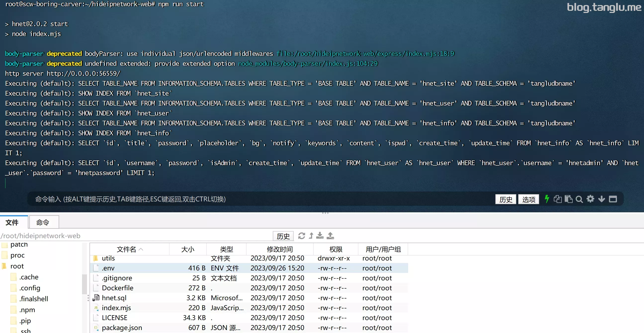Click the paste icon in command bar
The image size is (644, 333).
[568, 199]
